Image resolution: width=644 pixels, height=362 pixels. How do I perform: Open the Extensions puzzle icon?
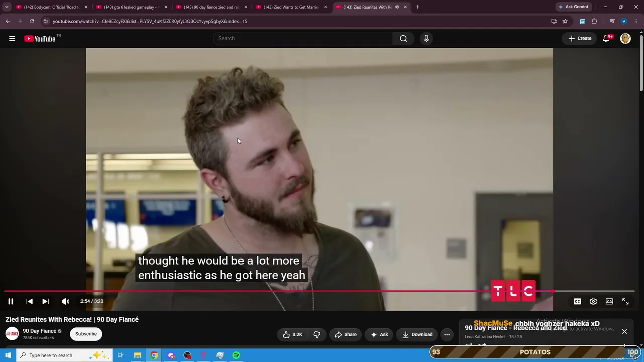(594, 21)
